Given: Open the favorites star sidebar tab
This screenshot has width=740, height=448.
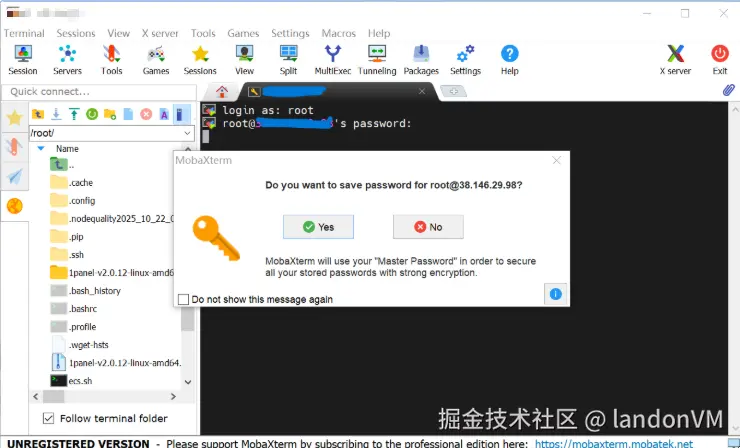Looking at the screenshot, I should point(15,118).
